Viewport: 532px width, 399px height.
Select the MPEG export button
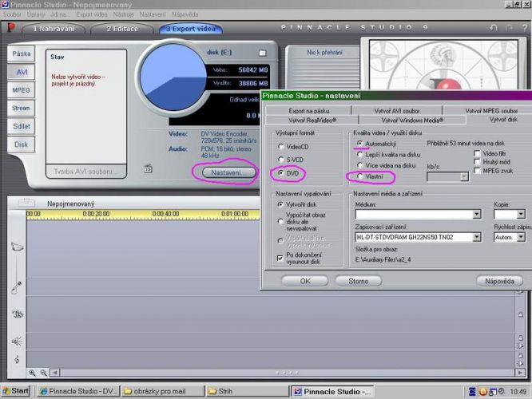pos(21,90)
